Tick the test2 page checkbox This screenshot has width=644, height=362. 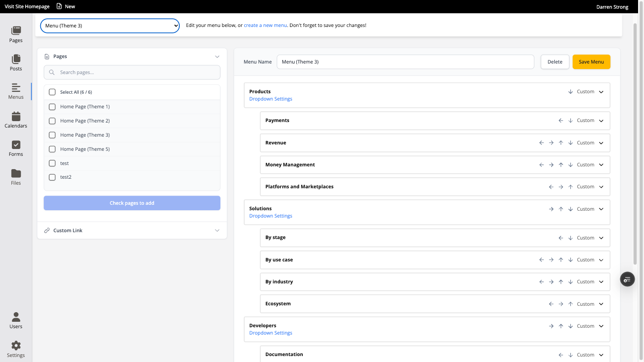pos(52,177)
